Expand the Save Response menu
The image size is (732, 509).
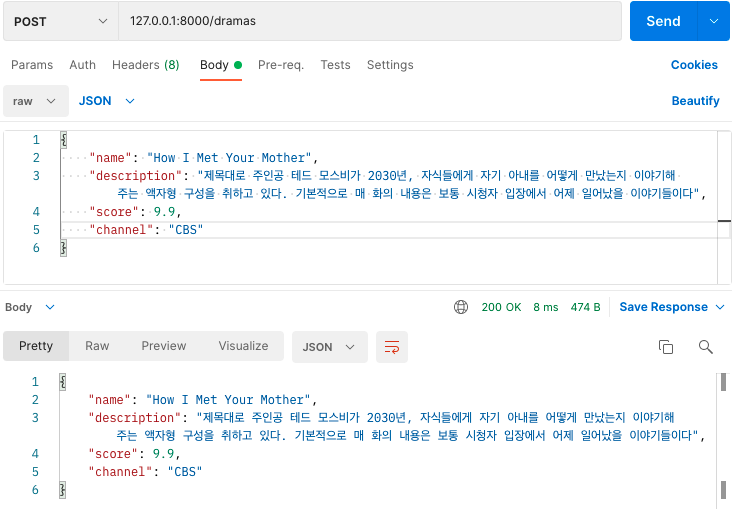point(719,307)
